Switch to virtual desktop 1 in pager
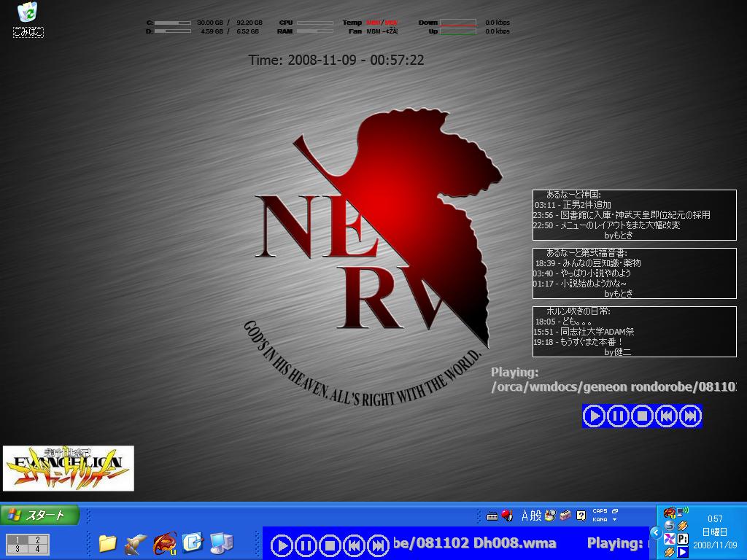Screen dimensions: 747x560 (18, 540)
